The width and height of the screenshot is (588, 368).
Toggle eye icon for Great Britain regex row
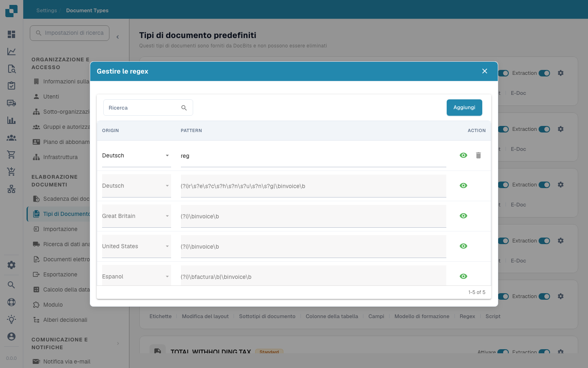point(463,216)
